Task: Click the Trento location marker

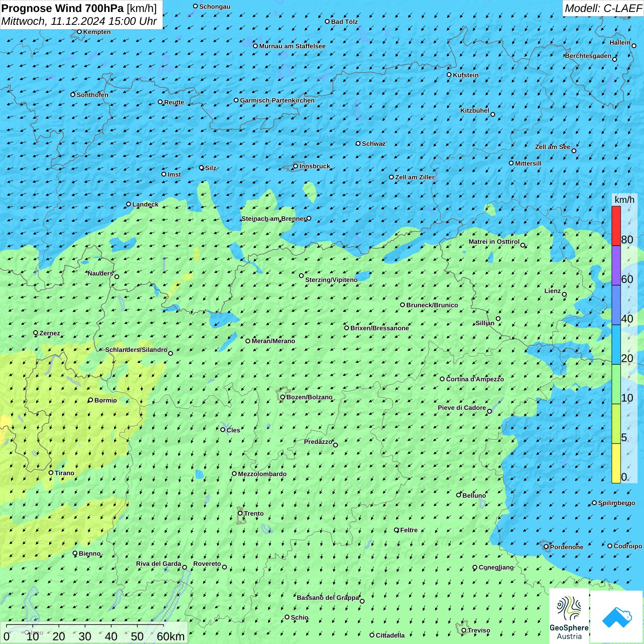Action: click(x=240, y=513)
